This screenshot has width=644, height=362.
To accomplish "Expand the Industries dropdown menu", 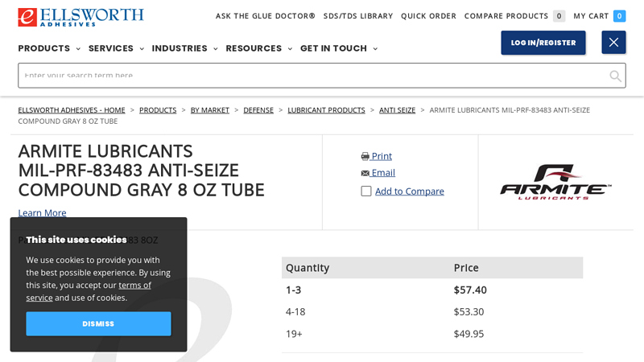I will [x=184, y=48].
